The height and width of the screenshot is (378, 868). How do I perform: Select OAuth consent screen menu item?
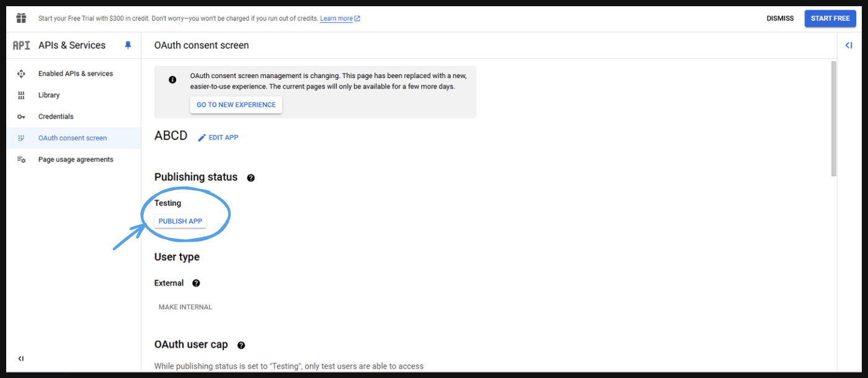click(x=73, y=138)
